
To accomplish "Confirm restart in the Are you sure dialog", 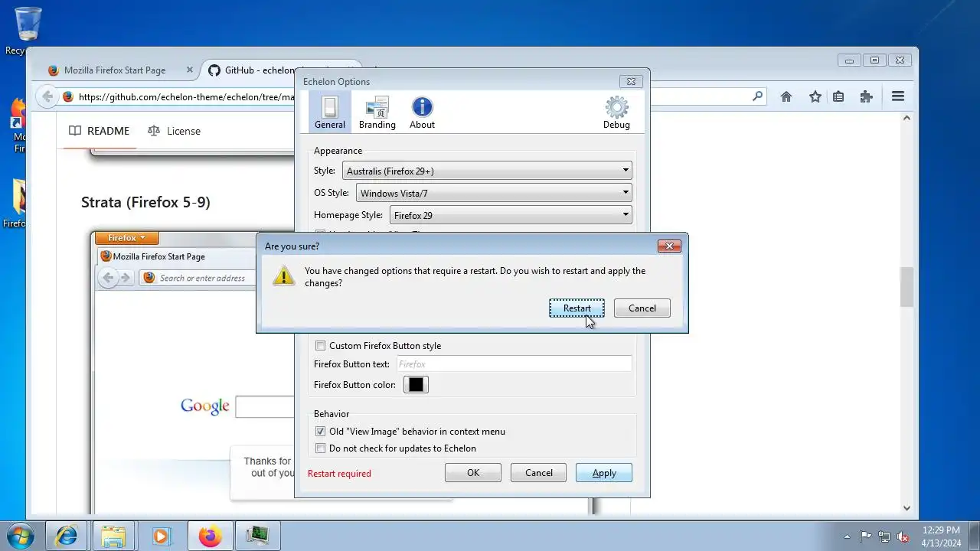I will [577, 308].
